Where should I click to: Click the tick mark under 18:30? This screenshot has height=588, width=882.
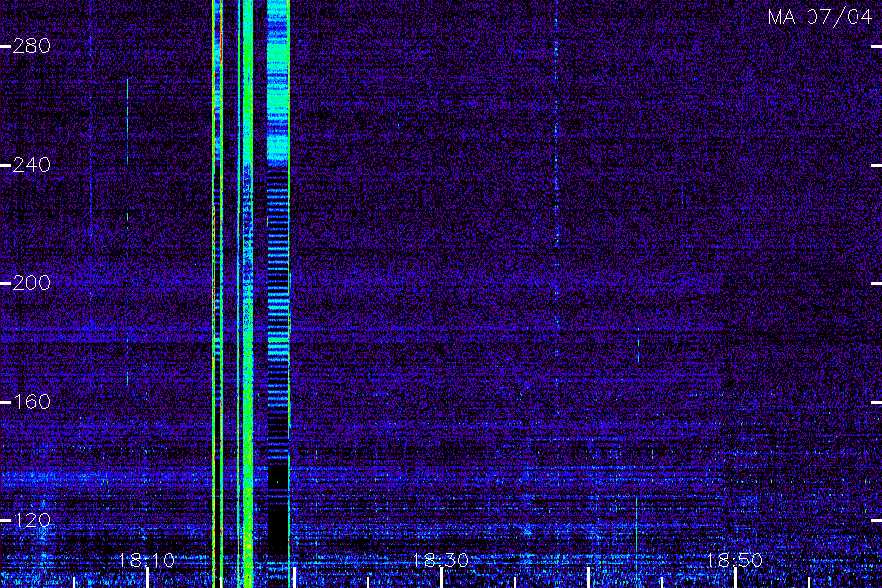(x=442, y=578)
